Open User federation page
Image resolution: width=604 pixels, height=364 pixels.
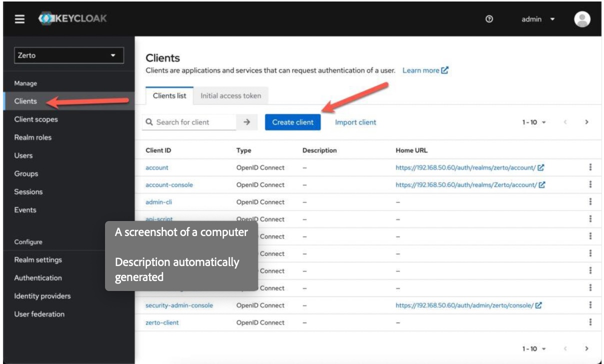pyautogui.click(x=39, y=314)
